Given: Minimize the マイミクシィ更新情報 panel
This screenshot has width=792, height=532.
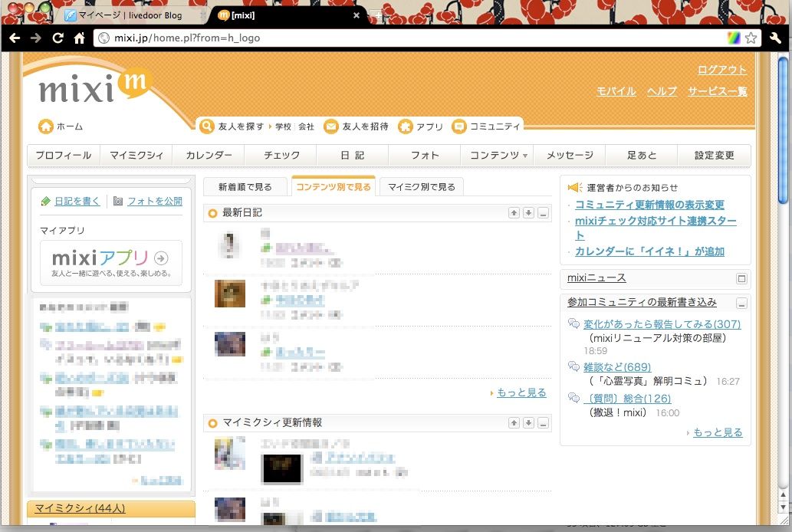Looking at the screenshot, I should pyautogui.click(x=542, y=422).
